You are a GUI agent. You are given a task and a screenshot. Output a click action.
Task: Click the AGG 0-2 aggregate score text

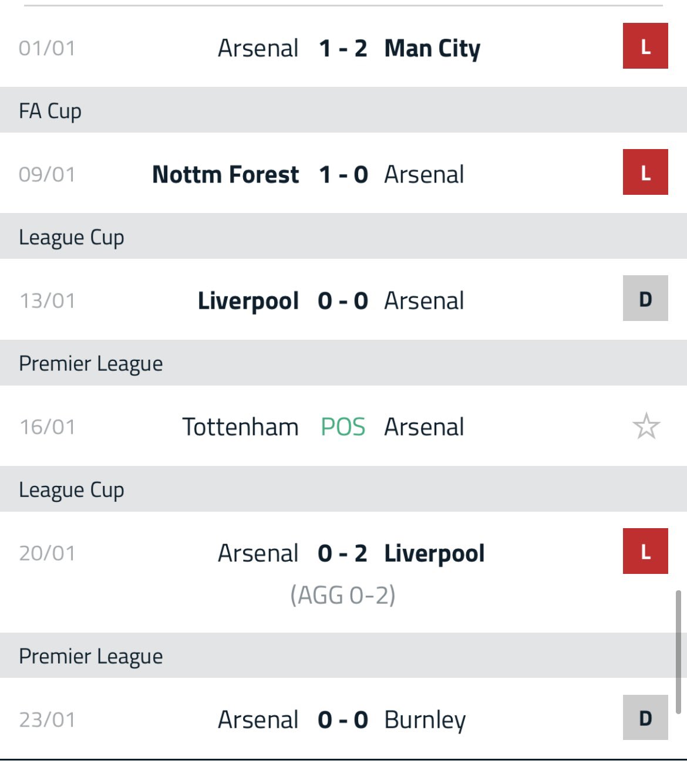pos(343,595)
